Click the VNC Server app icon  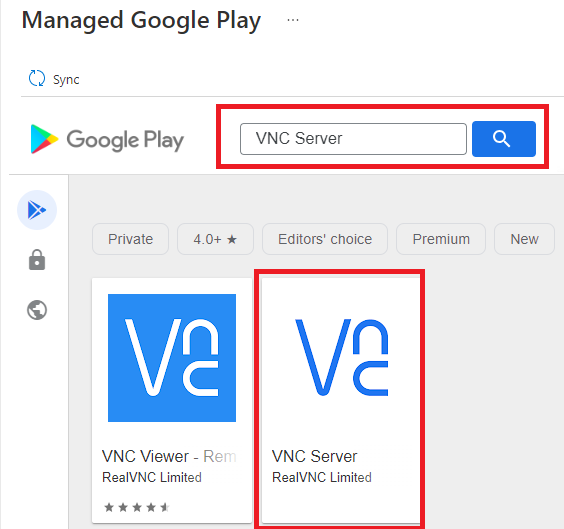342,357
